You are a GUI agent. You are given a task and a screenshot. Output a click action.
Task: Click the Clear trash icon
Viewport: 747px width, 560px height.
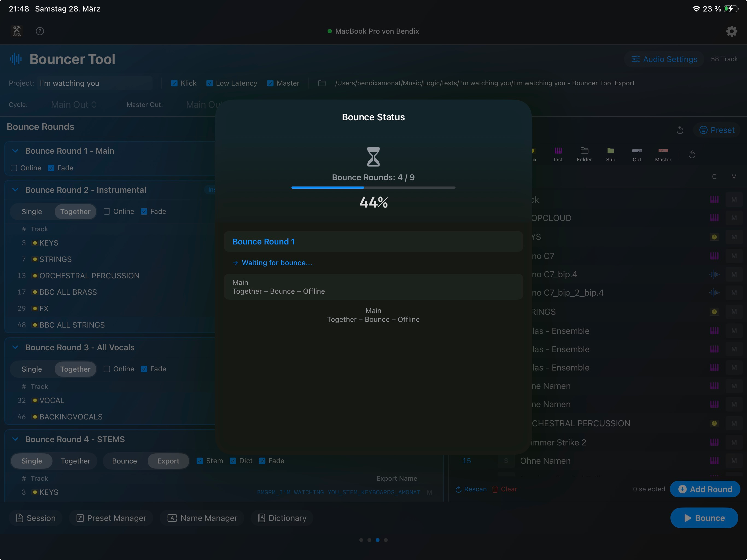tap(495, 489)
